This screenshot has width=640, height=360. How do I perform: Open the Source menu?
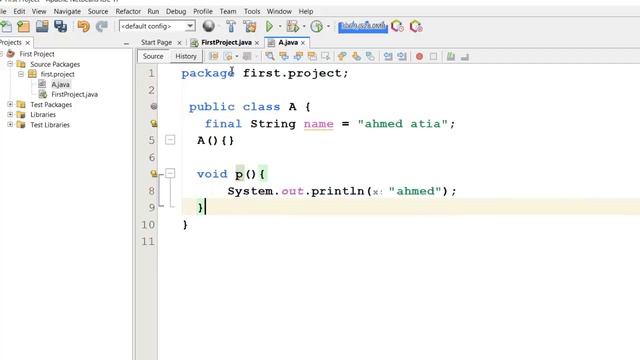click(98, 11)
